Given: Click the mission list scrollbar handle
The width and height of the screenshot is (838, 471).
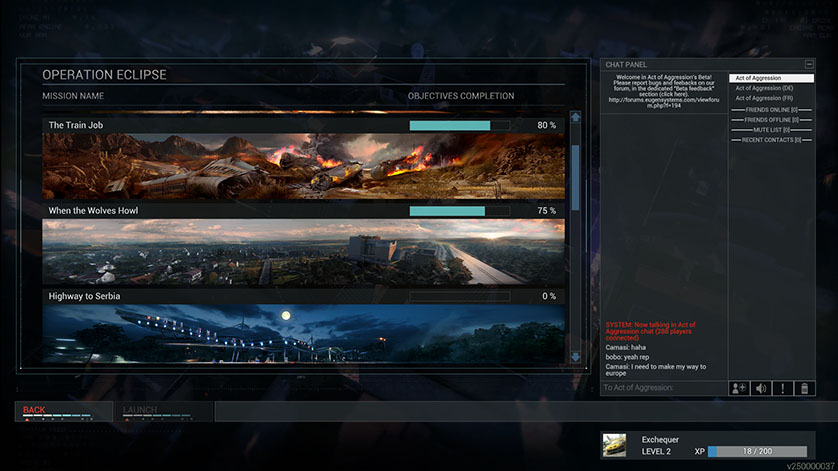Looking at the screenshot, I should tap(576, 178).
